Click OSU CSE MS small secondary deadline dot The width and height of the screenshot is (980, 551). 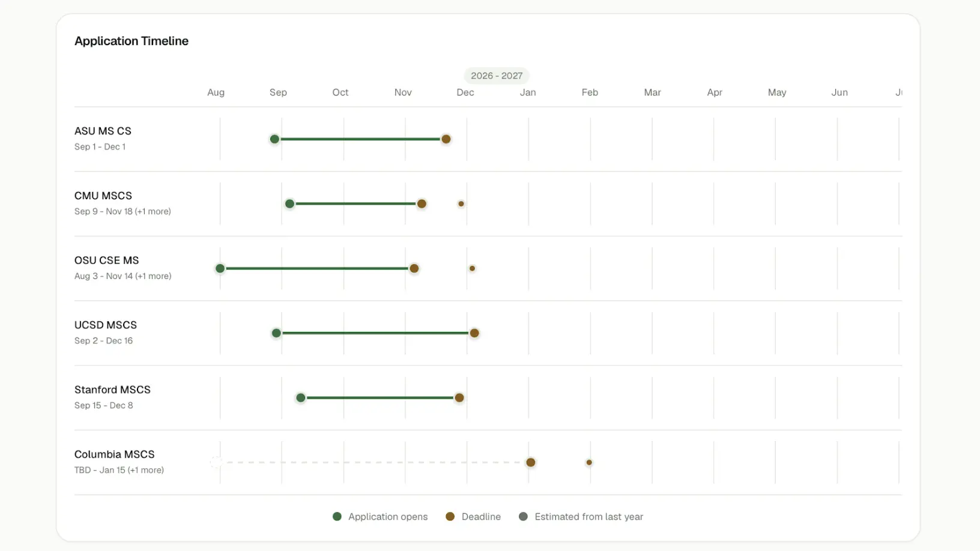pos(472,268)
